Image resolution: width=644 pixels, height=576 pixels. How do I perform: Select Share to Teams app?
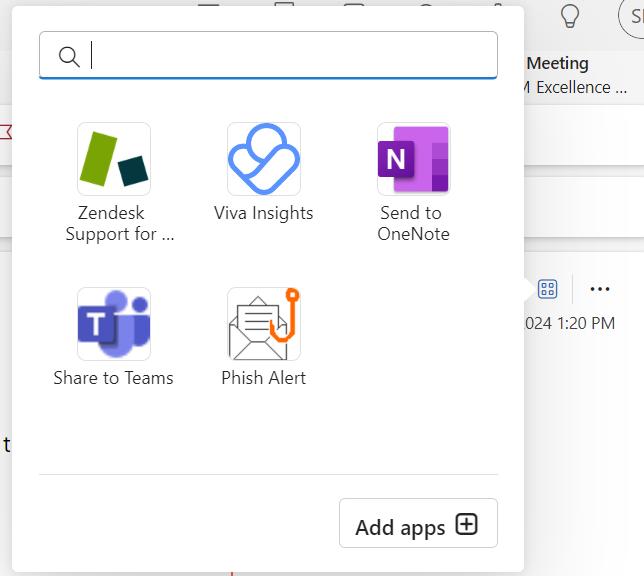[x=114, y=324]
